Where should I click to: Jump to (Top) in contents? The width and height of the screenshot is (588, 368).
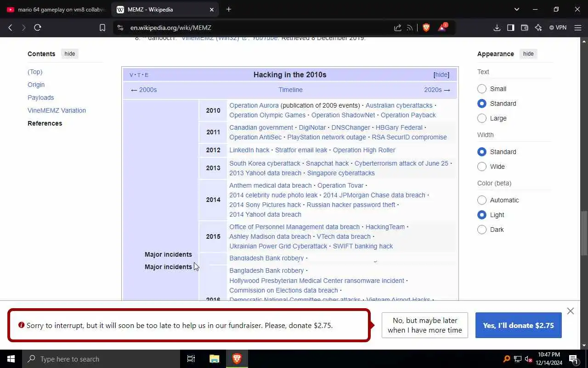(35, 72)
